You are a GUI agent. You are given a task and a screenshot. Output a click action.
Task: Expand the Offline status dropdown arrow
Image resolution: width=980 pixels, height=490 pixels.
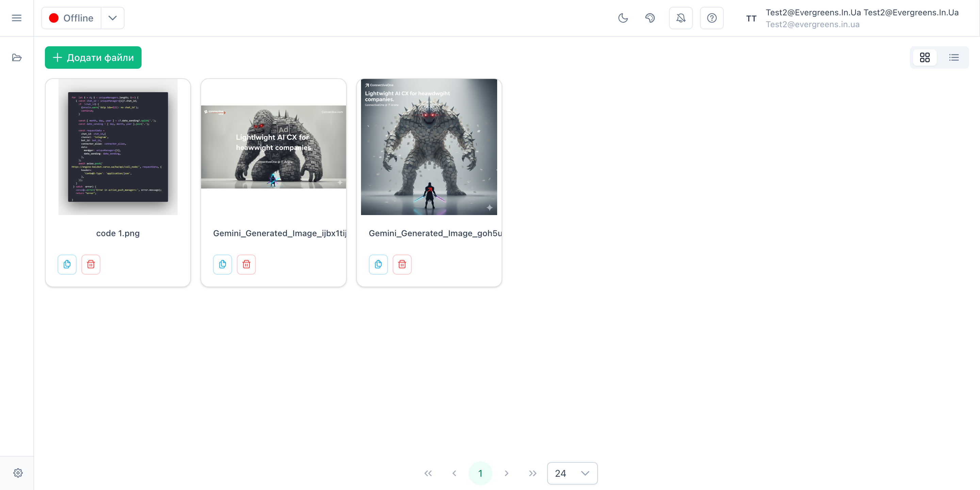coord(112,18)
